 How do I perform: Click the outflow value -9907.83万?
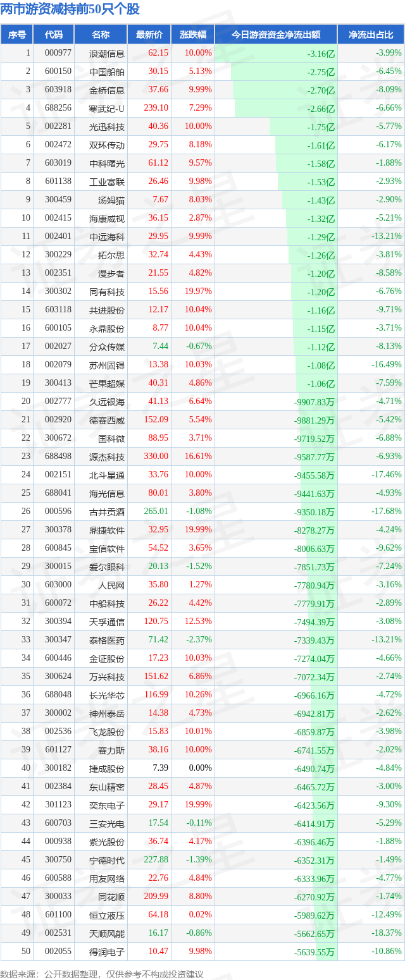pos(315,402)
